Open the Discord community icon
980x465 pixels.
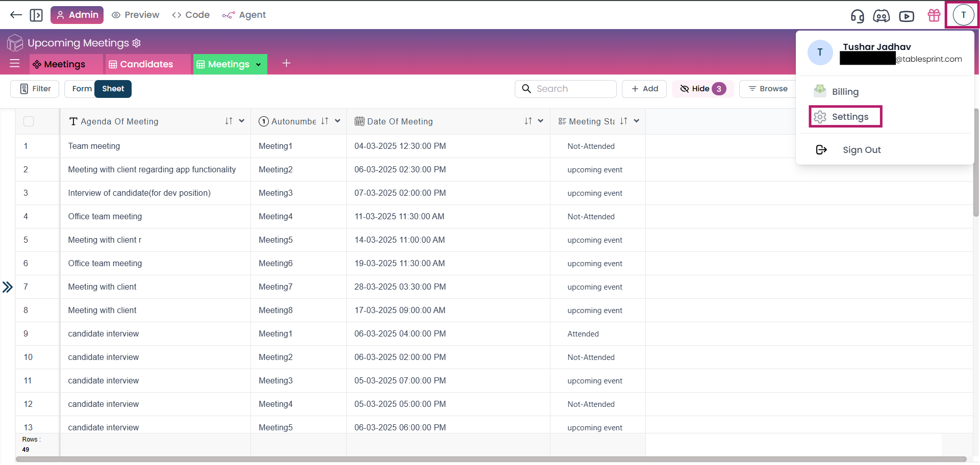click(x=881, y=16)
